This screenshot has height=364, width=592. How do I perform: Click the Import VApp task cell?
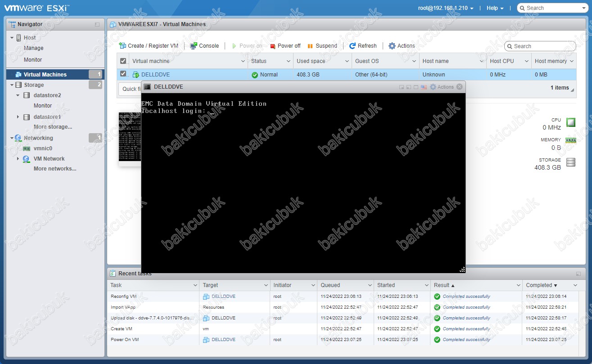coord(153,307)
